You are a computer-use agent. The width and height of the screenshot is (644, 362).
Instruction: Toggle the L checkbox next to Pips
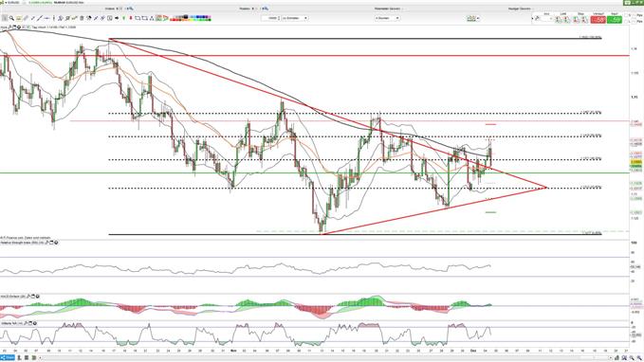point(626,22)
